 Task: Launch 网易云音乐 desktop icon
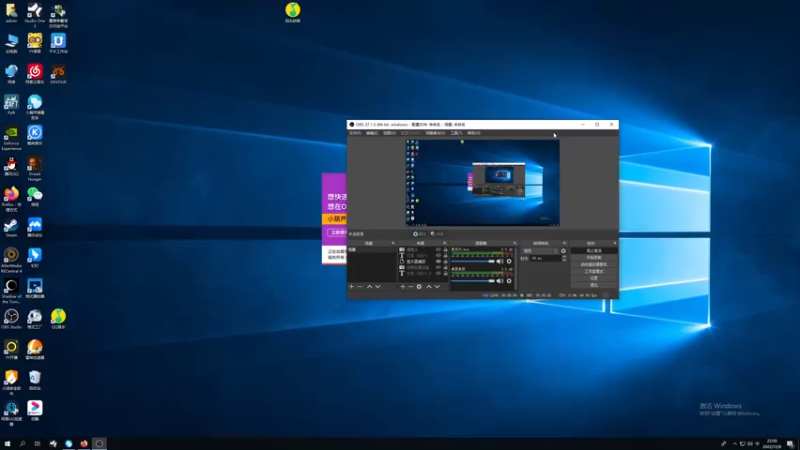pyautogui.click(x=35, y=74)
